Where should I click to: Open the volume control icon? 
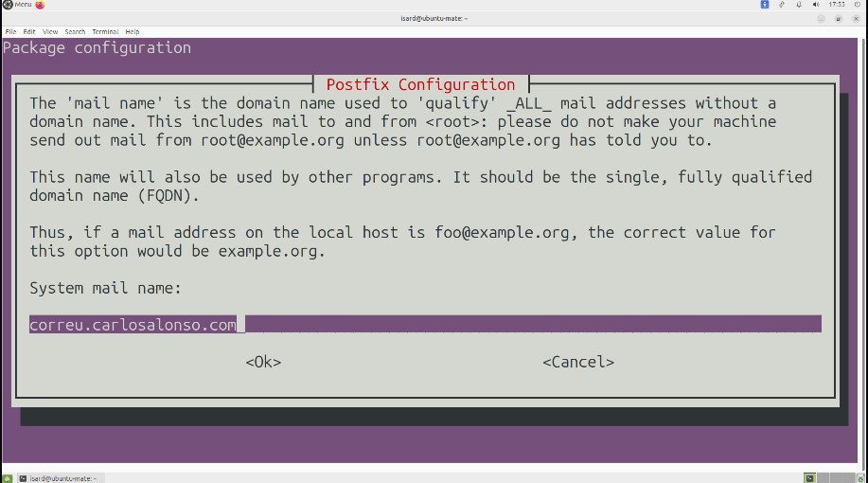pos(816,5)
